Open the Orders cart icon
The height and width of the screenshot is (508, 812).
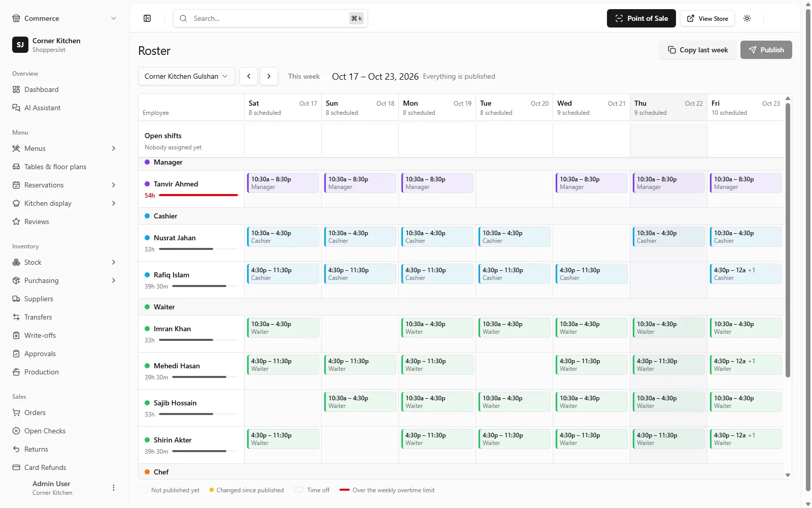point(16,412)
